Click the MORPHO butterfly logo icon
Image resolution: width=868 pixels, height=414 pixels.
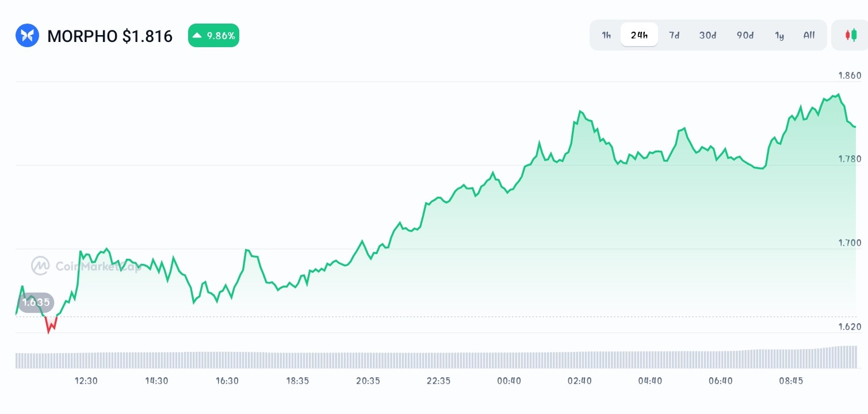pos(27,36)
